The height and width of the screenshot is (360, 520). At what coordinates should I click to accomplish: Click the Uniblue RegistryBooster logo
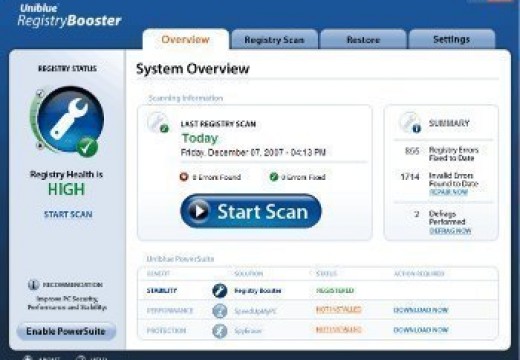(x=69, y=15)
